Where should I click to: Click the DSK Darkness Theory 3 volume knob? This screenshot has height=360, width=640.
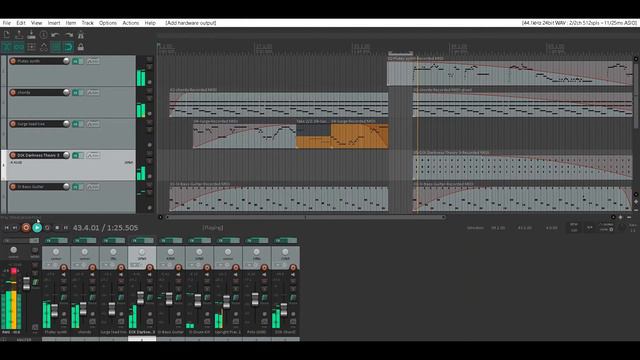(x=66, y=155)
